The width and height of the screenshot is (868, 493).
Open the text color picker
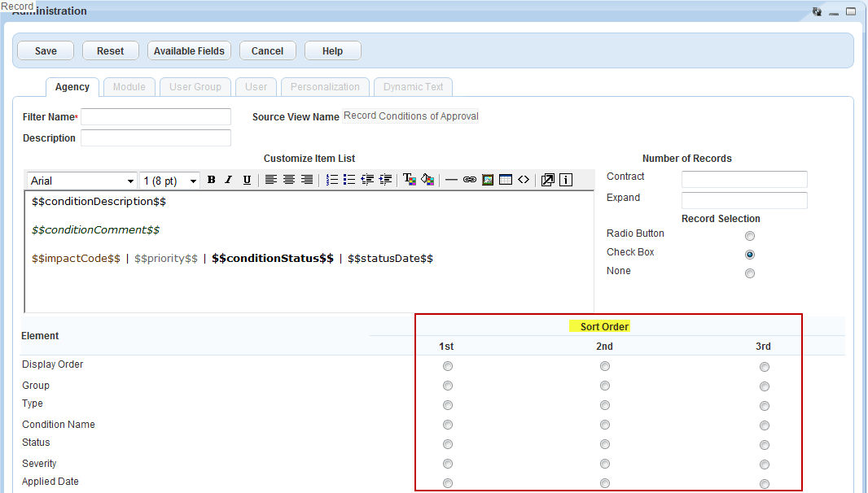click(x=409, y=180)
